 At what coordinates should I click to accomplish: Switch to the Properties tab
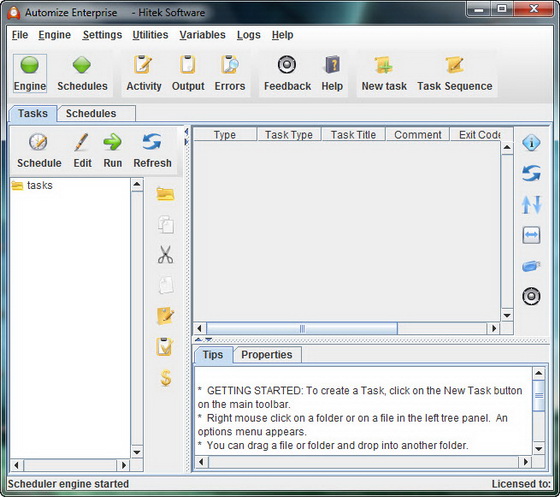[x=267, y=355]
